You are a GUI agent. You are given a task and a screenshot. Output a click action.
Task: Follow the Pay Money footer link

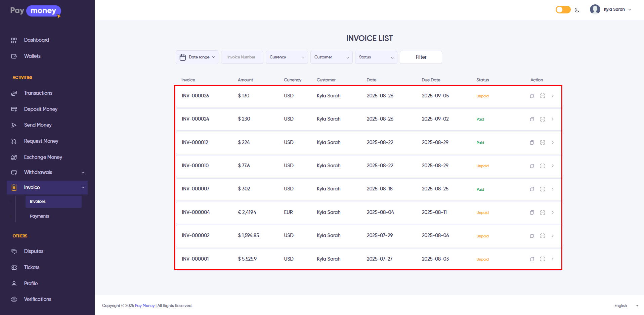(x=144, y=306)
